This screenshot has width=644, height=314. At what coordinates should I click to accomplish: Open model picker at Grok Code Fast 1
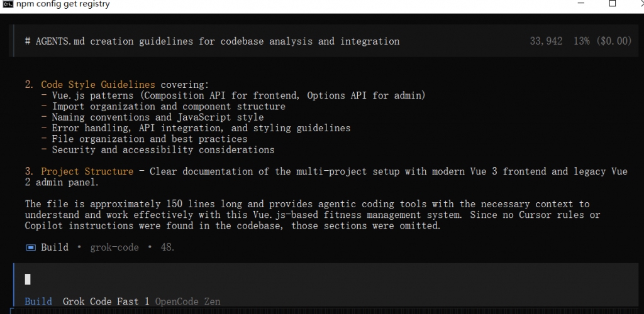click(106, 301)
